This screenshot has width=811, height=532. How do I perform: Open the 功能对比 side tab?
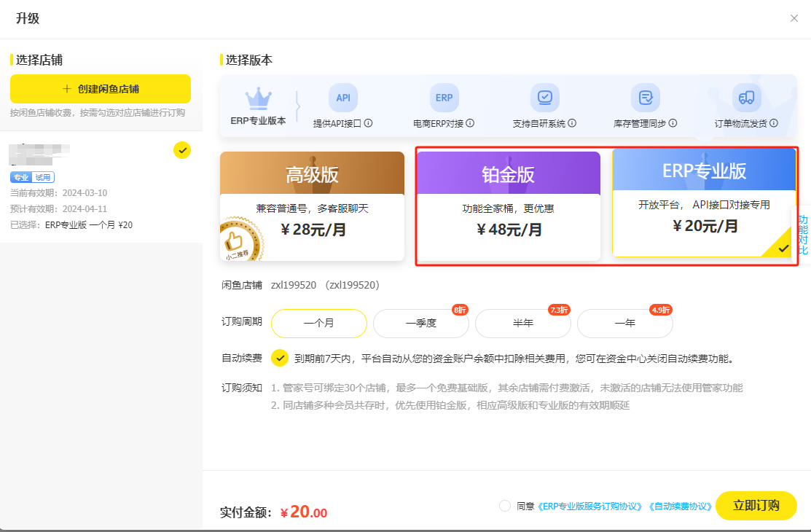802,235
